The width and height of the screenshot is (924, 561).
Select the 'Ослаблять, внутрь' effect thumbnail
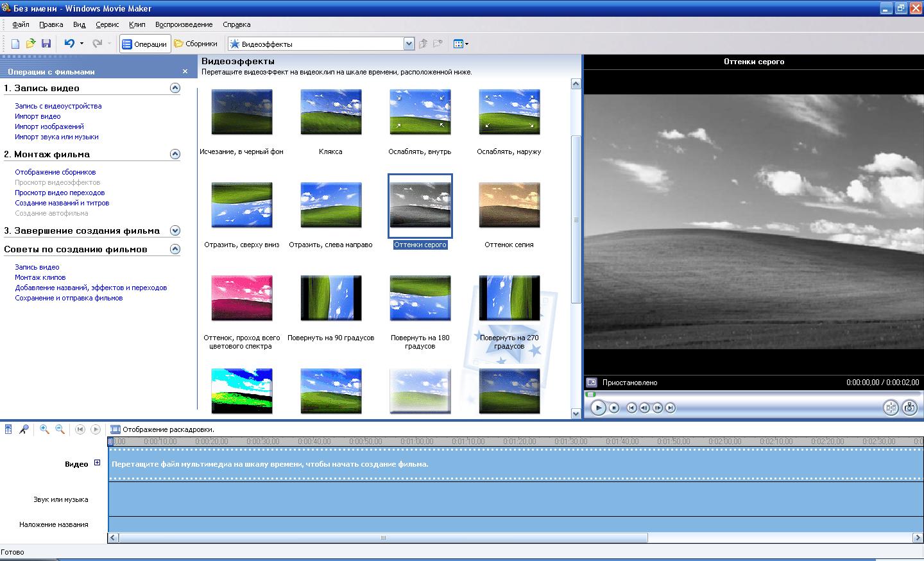pos(420,112)
